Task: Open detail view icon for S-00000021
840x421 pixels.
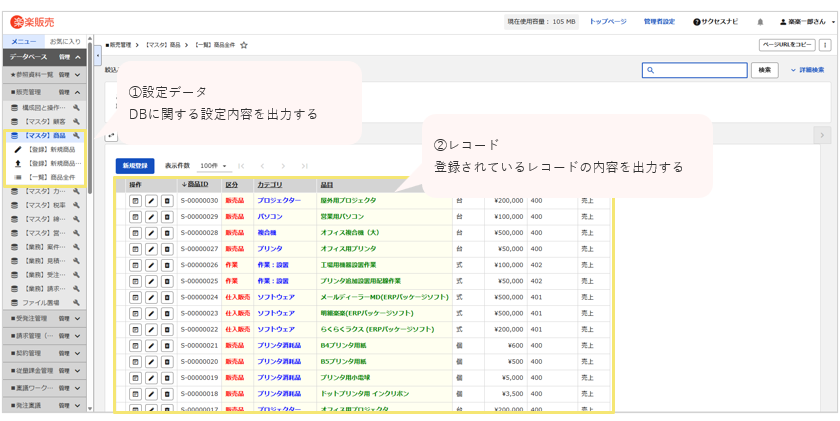Action: (135, 345)
